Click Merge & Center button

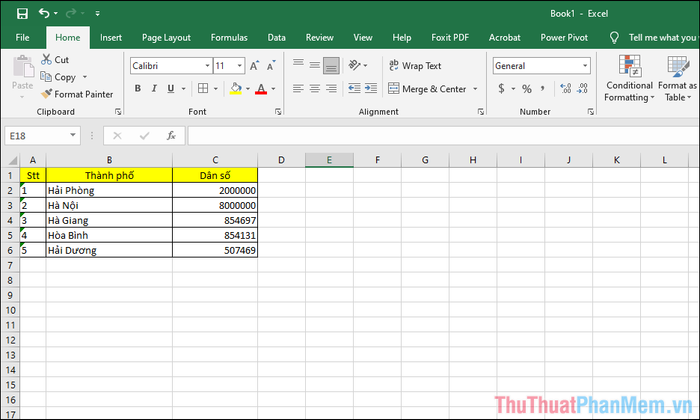click(x=427, y=88)
